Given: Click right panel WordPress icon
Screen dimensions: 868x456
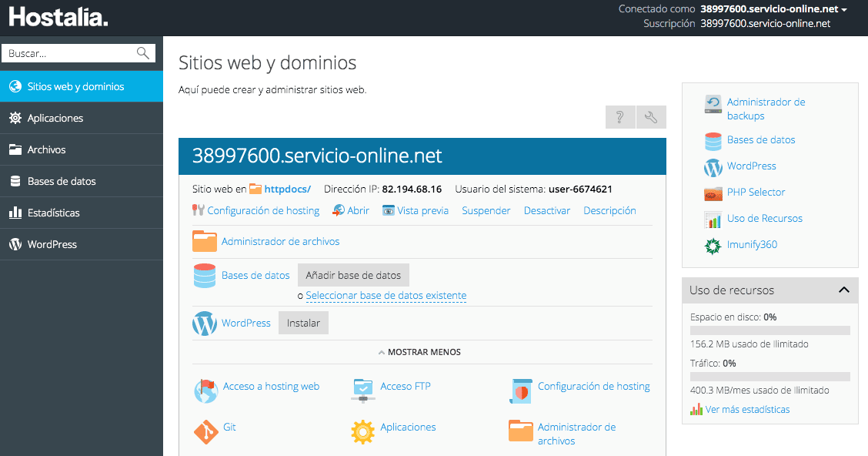Looking at the screenshot, I should pos(713,168).
